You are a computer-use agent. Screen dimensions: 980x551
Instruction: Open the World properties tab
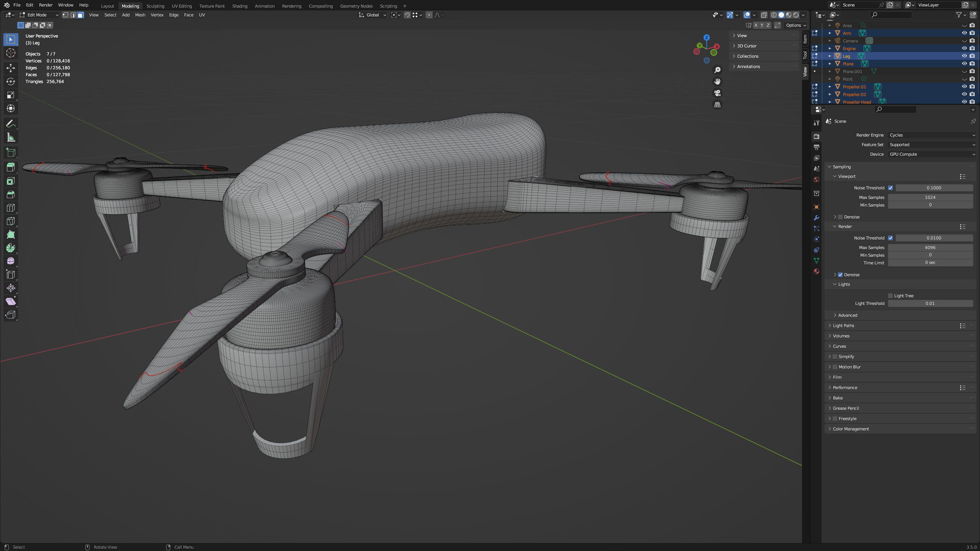pos(817,179)
